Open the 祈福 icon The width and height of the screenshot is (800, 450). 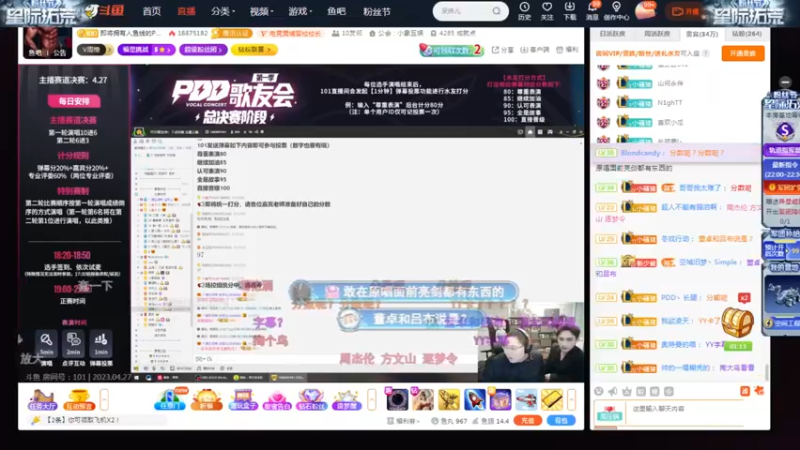(x=206, y=399)
